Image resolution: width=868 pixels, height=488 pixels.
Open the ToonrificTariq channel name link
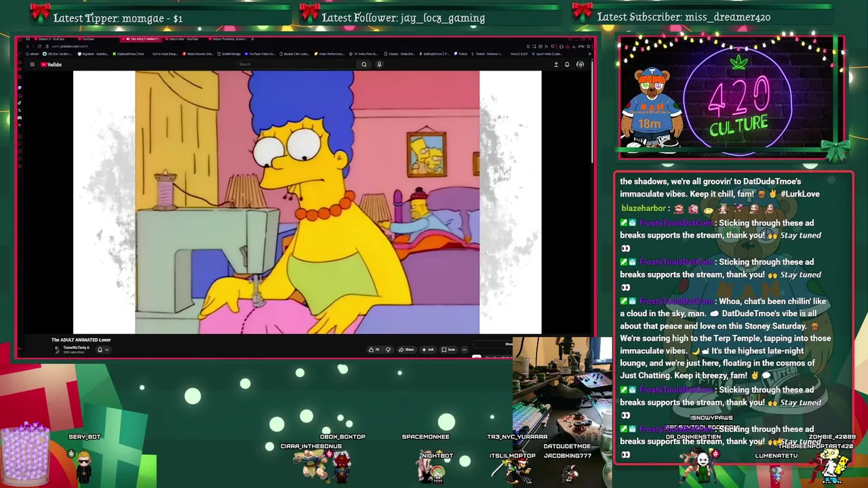click(x=75, y=348)
